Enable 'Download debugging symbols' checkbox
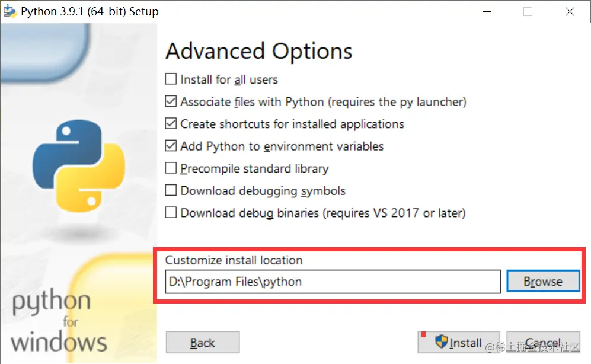 tap(171, 190)
